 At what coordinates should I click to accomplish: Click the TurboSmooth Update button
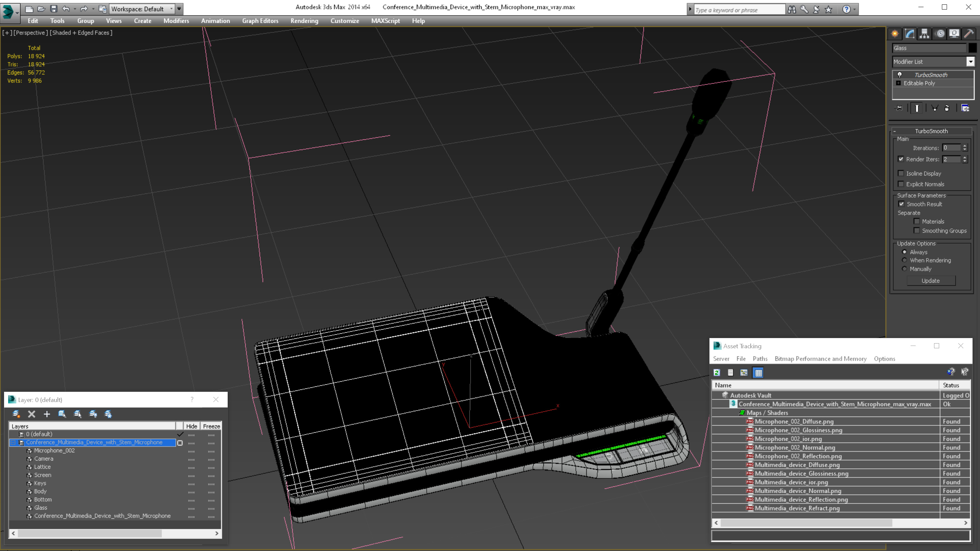pos(931,281)
